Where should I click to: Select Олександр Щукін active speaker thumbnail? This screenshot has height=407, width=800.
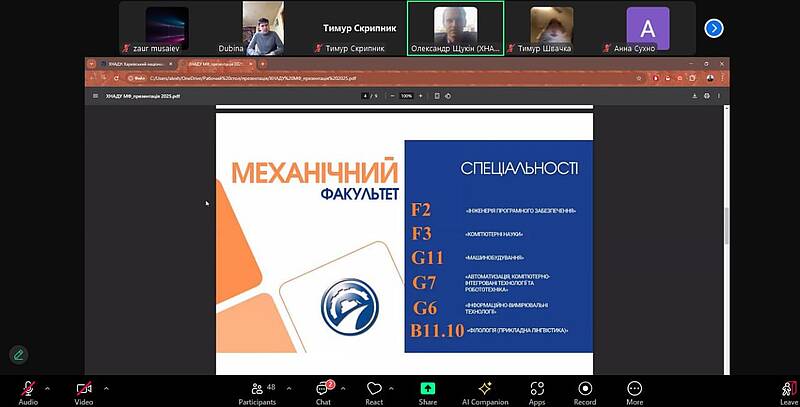point(455,28)
